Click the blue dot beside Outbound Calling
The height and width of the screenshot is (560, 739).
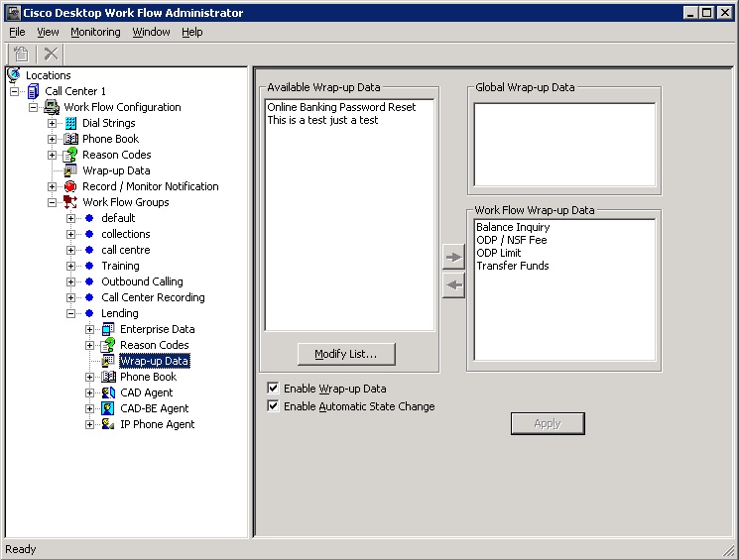point(89,281)
